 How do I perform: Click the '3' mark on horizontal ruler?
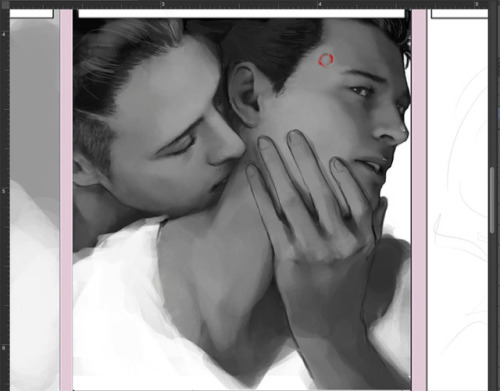163,4
